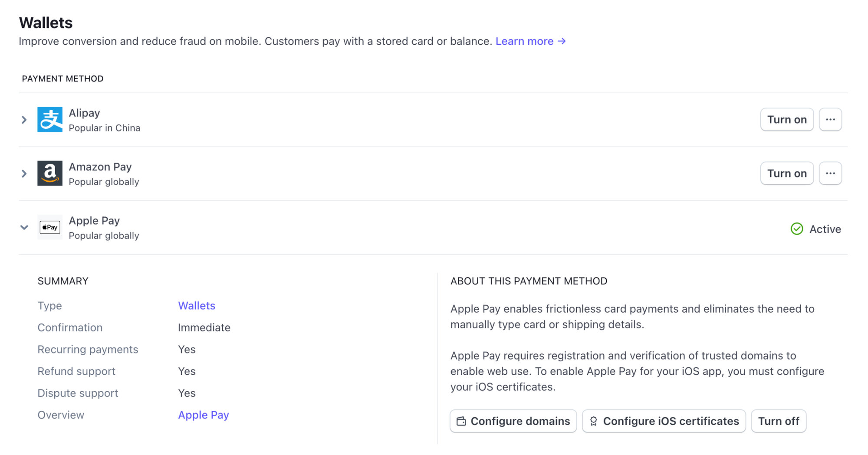Screen dimensions: 868x455
Task: Click the certificate icon on Configure iOS certificates
Action: pyautogui.click(x=593, y=421)
